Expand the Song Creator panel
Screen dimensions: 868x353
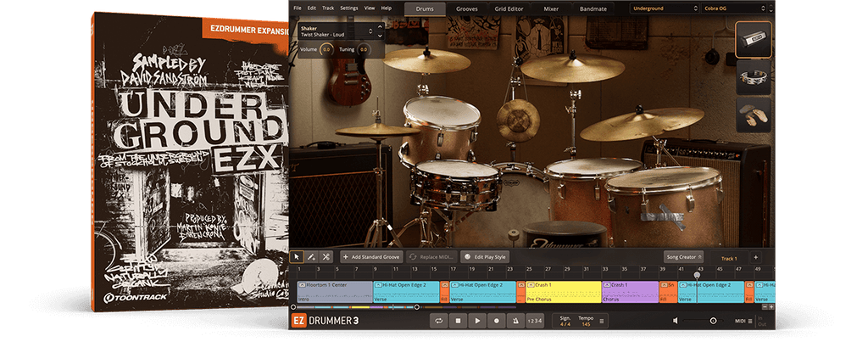pos(683,257)
